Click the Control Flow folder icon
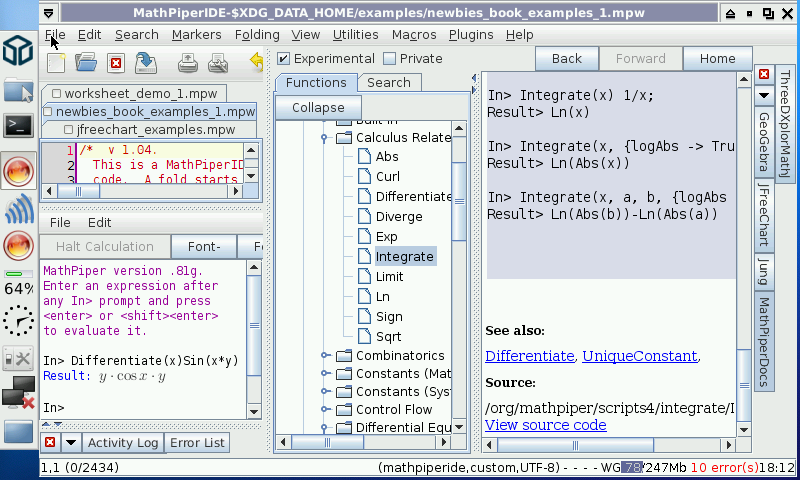 pos(344,410)
